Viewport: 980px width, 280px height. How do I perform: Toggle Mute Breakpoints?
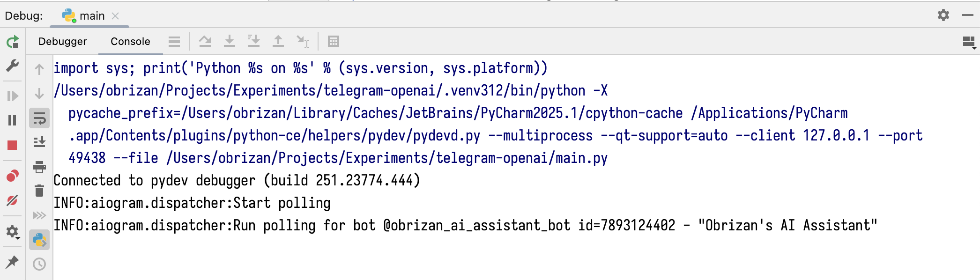[13, 200]
